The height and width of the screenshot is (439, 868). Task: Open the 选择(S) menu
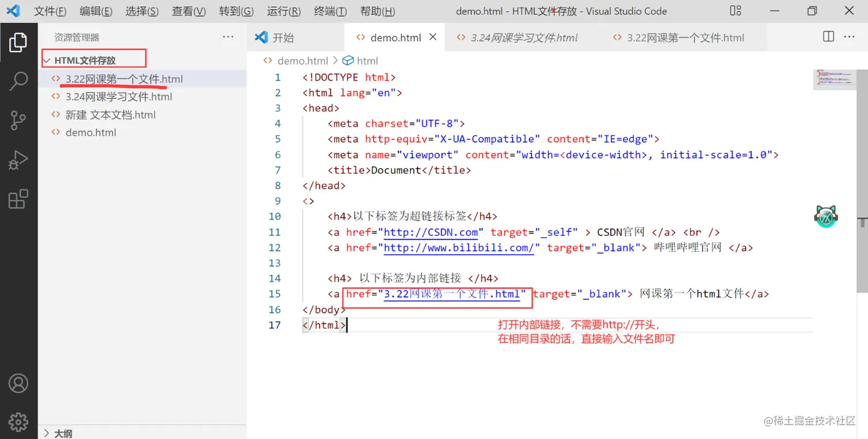coord(142,11)
